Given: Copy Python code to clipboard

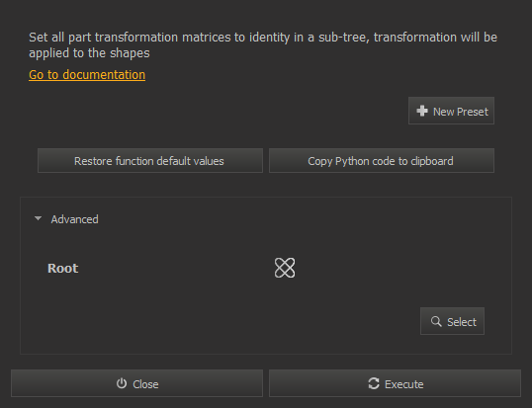Looking at the screenshot, I should 382,161.
